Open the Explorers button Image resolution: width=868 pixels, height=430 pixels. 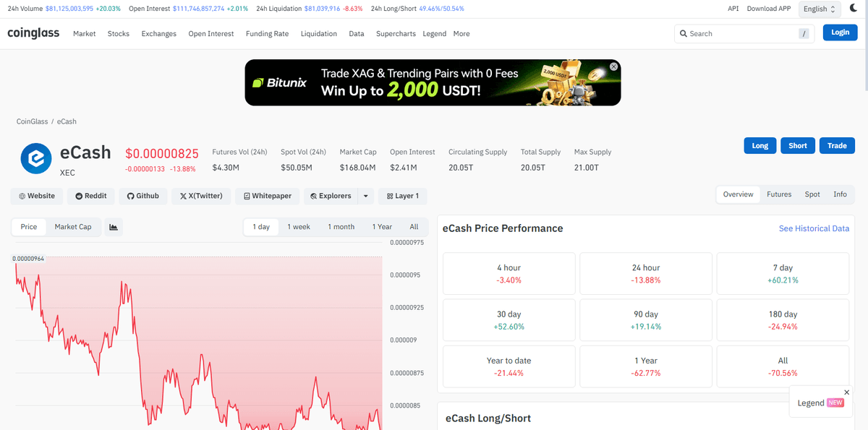pyautogui.click(x=331, y=196)
